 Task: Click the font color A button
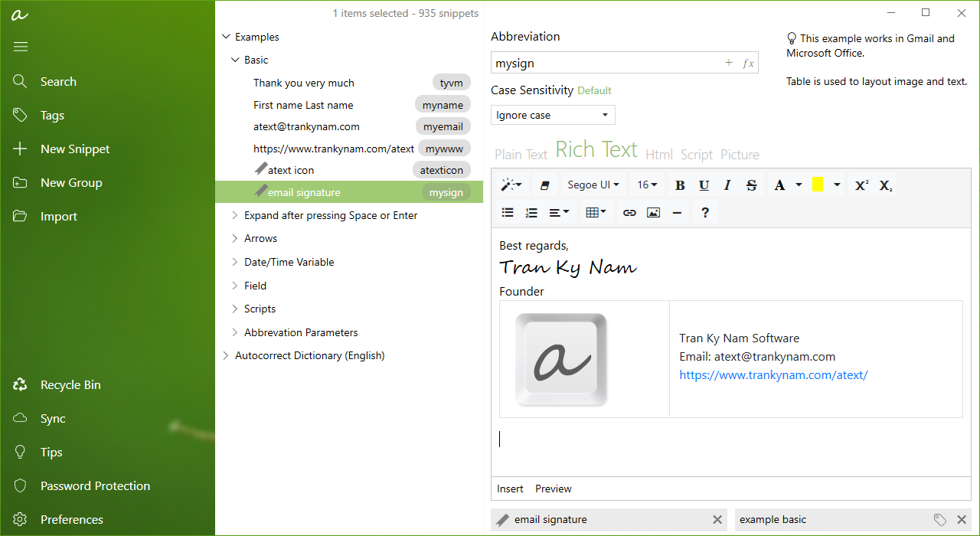point(779,185)
